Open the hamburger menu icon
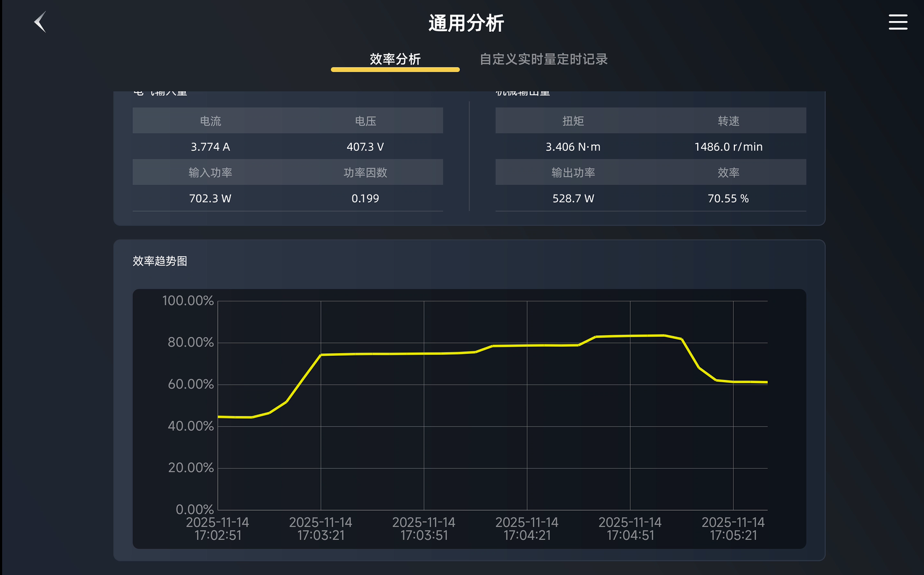The width and height of the screenshot is (924, 575). (898, 22)
